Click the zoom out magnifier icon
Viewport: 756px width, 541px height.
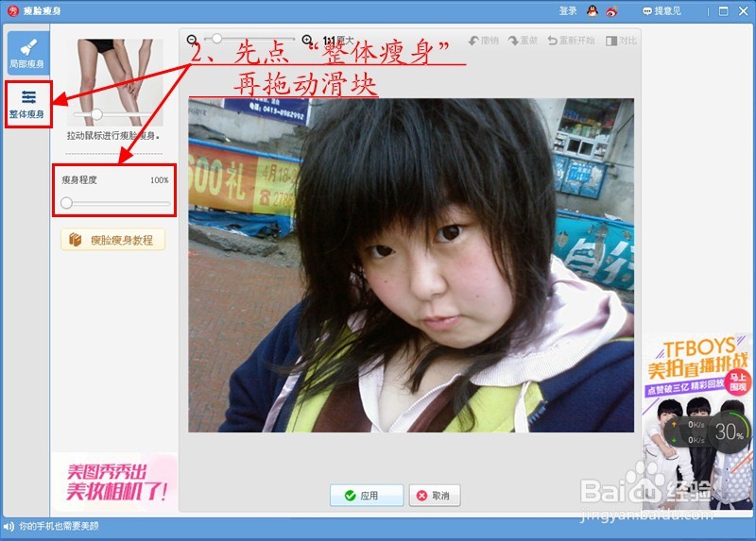[x=192, y=40]
